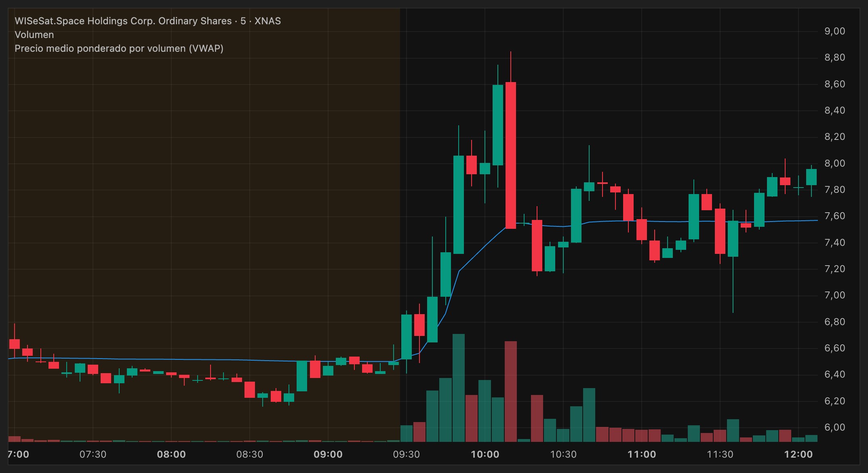This screenshot has width=868, height=473.
Task: Click the 8,60 price axis label
Action: pos(834,84)
